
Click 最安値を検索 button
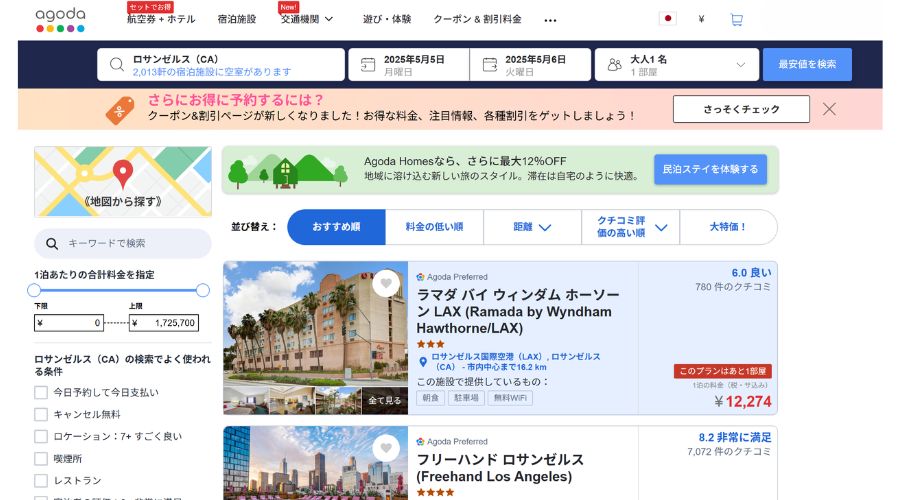807,64
